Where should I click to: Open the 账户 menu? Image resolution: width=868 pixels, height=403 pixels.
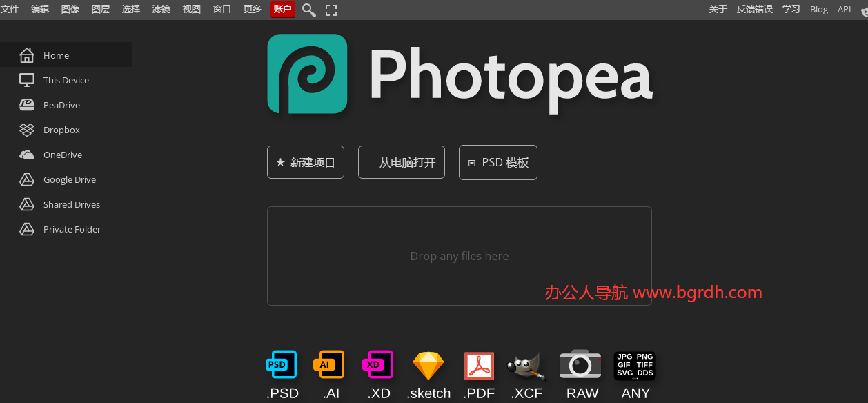[282, 9]
